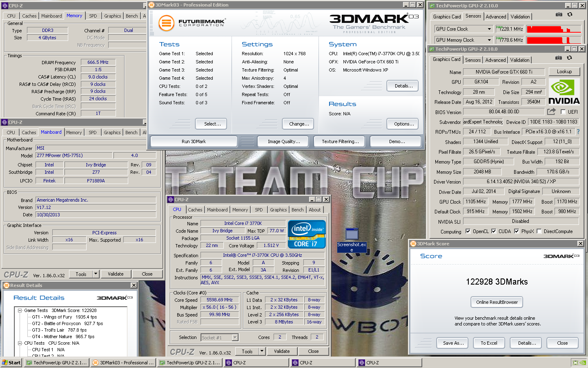Click the NVIDIA logo in GPU-Z

564,92
